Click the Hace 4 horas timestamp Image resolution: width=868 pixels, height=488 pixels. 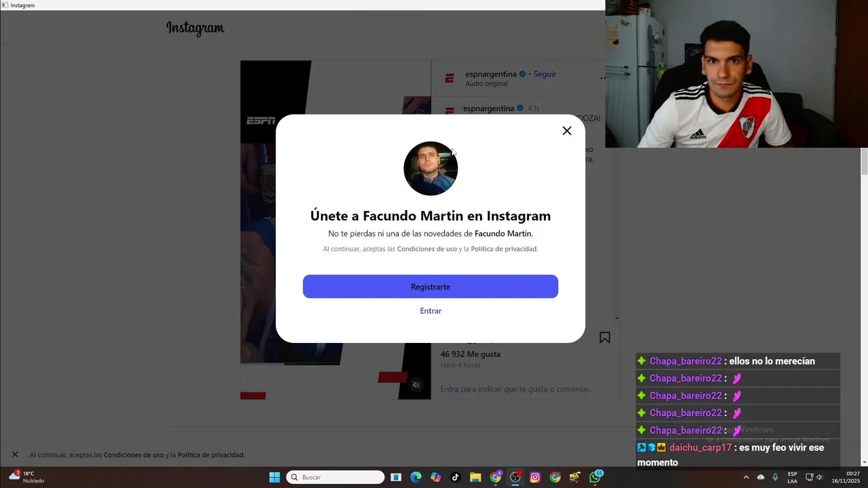pos(460,365)
